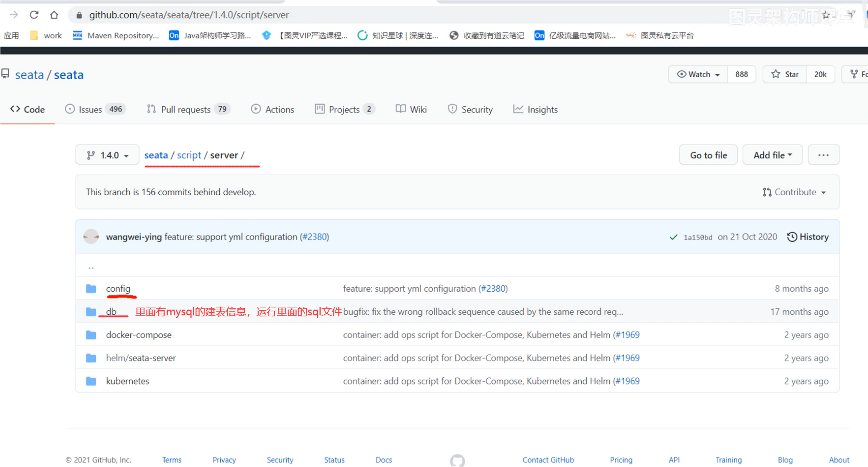Click the folder icon in docker-compose row

click(x=91, y=335)
